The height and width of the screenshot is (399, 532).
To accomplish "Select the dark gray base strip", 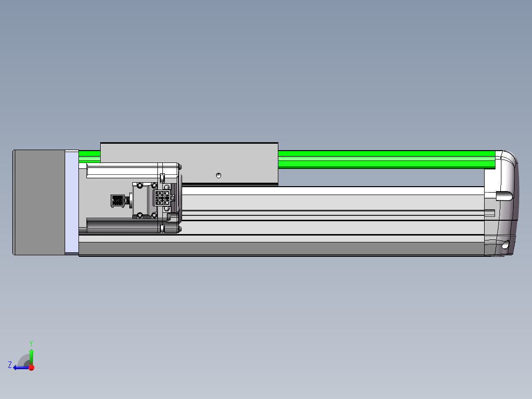I will click(x=281, y=248).
